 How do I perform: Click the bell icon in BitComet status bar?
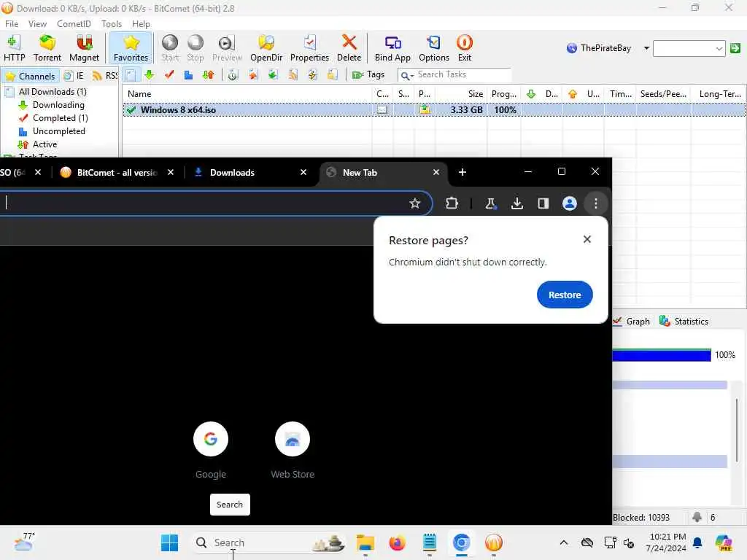point(697,517)
